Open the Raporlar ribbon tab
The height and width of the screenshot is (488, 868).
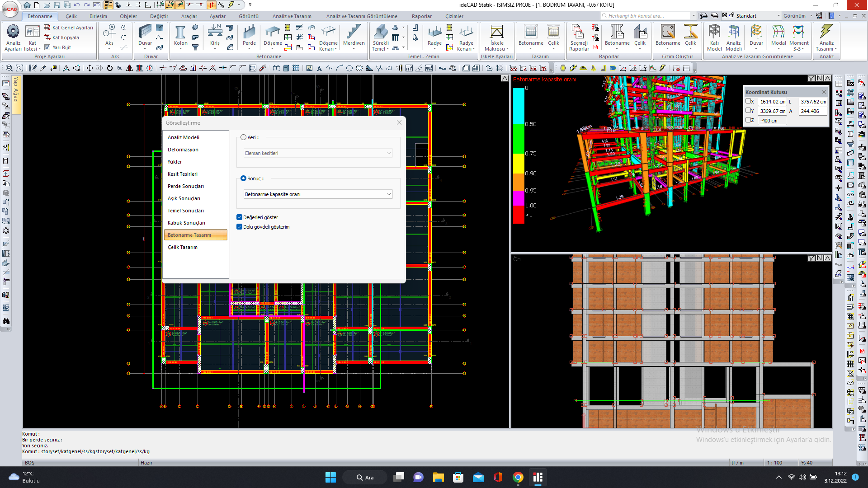coord(421,16)
